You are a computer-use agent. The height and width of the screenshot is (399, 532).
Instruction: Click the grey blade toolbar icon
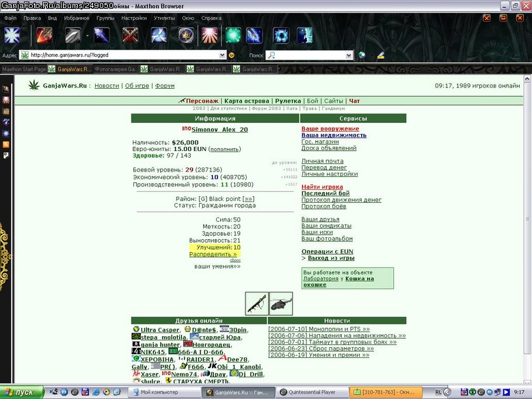(x=73, y=36)
